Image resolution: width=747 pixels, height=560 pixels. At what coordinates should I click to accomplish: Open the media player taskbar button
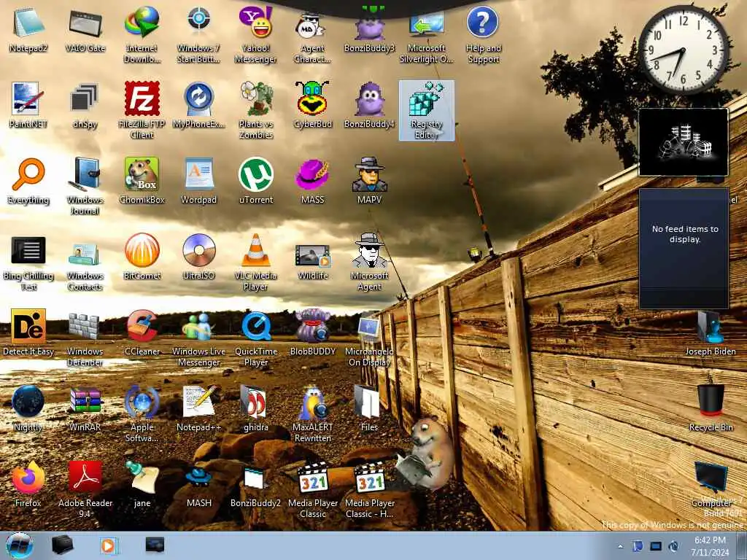[109, 545]
